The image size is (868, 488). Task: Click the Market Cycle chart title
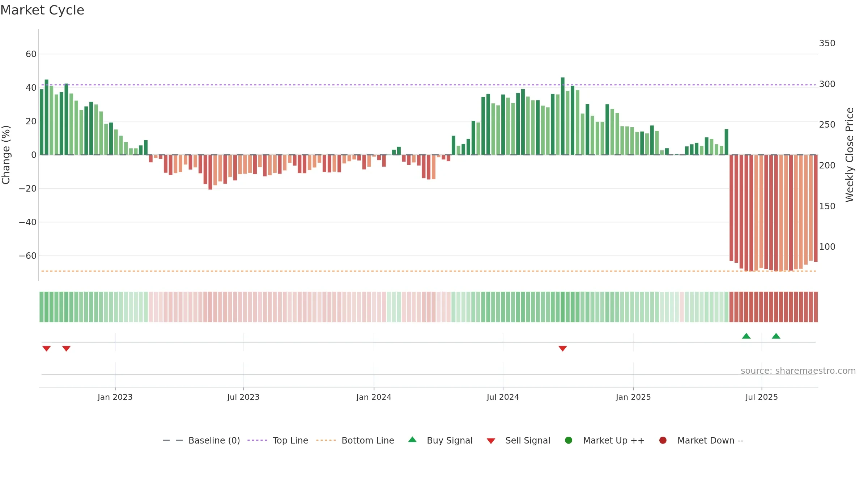tap(42, 10)
